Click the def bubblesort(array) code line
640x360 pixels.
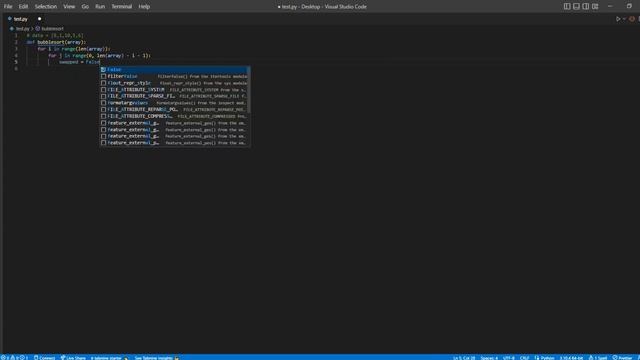56,42
